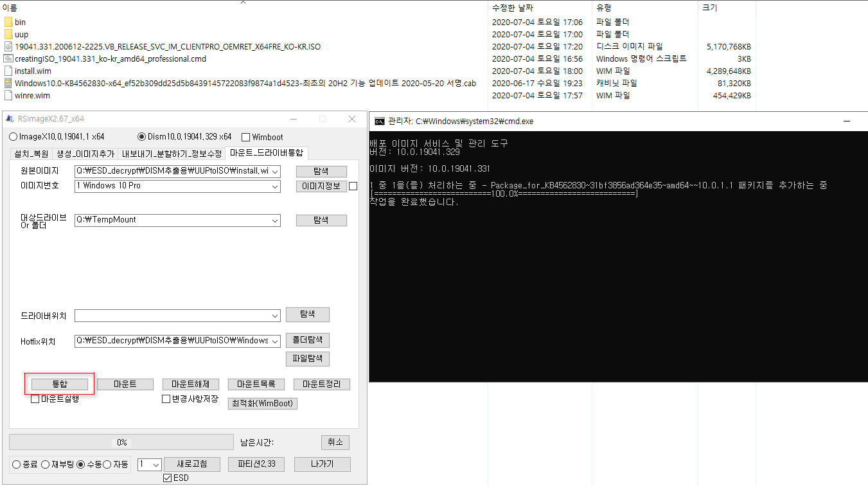Click the 마운트목록 button
The height and width of the screenshot is (486, 868).
pos(256,384)
